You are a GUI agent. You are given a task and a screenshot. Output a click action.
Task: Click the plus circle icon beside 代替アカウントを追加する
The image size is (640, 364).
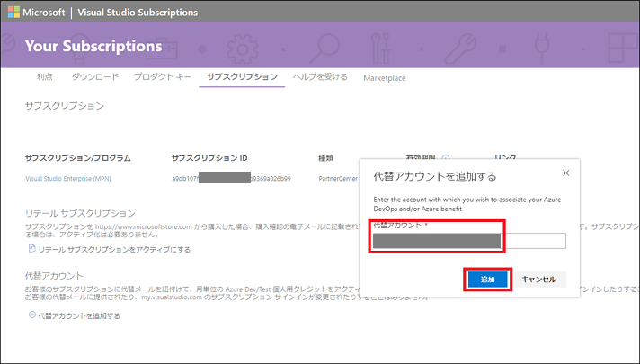pyautogui.click(x=31, y=315)
